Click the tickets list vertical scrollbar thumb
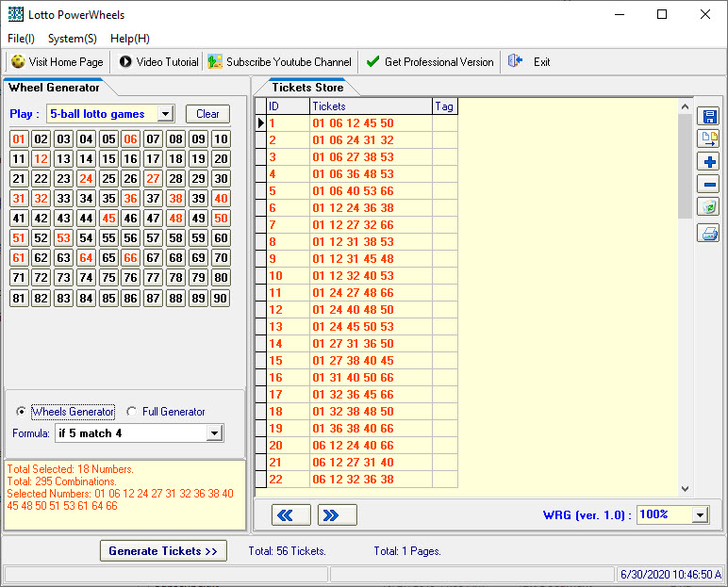Screen dimensions: 728x587 point(685,166)
